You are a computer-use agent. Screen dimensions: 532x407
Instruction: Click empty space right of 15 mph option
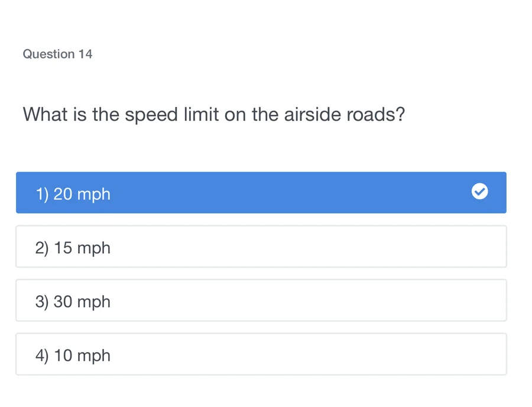click(x=355, y=247)
